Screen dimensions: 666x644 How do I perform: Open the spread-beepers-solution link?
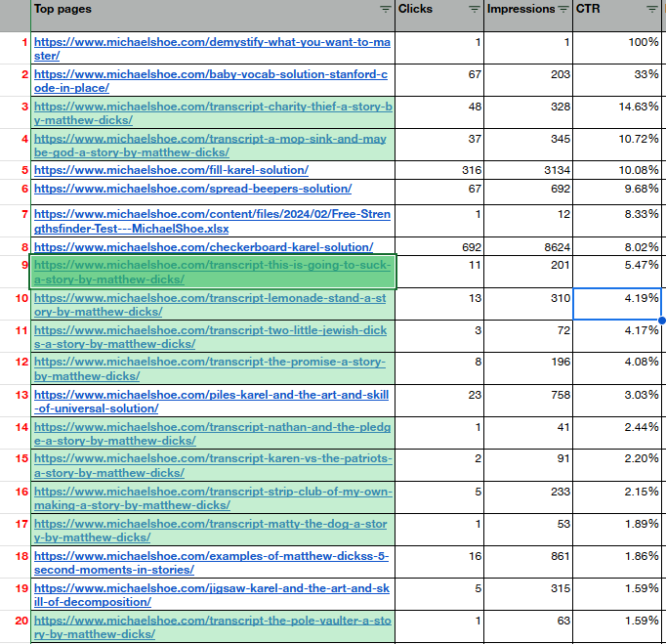pyautogui.click(x=192, y=189)
